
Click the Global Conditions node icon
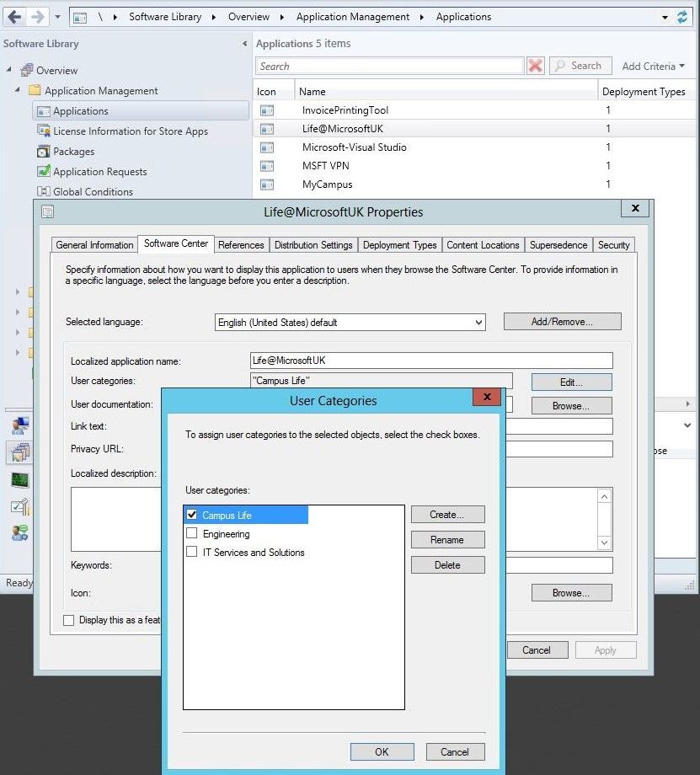coord(44,191)
